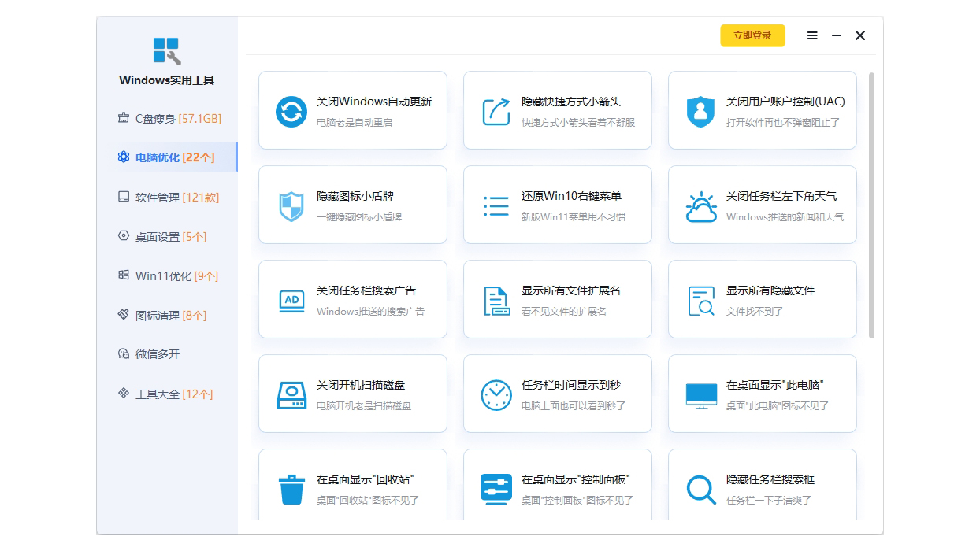Click the 还原Win10右键菜单 card

pos(558,205)
